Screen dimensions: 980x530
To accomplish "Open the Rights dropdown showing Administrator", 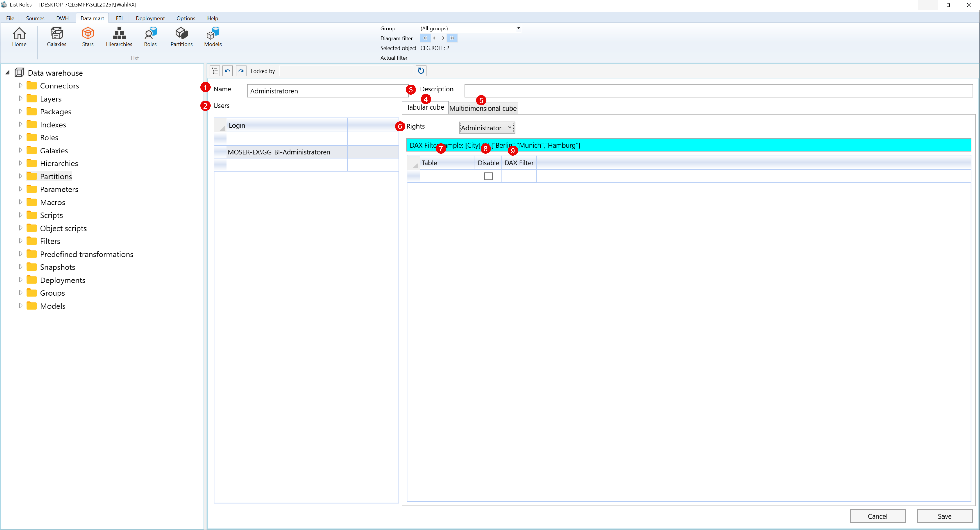I will click(487, 128).
